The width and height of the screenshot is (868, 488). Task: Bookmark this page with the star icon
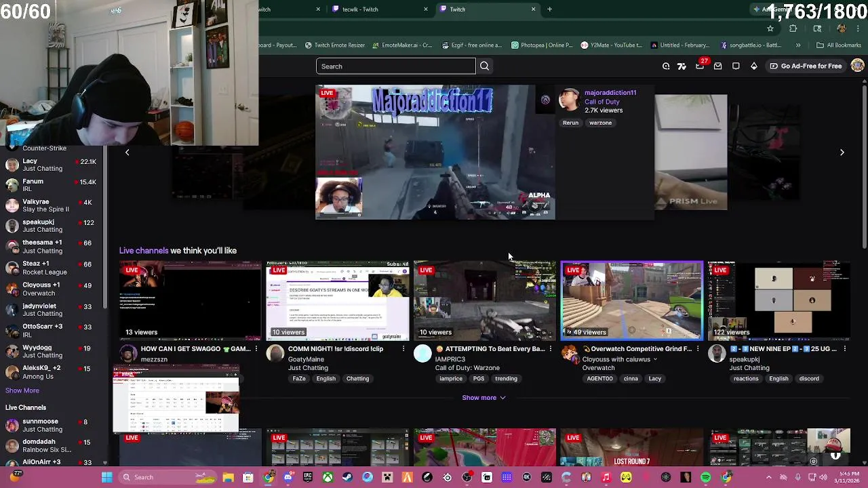770,28
